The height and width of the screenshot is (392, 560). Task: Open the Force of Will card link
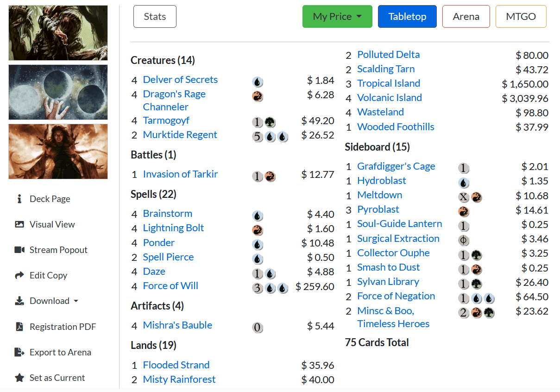click(x=170, y=286)
